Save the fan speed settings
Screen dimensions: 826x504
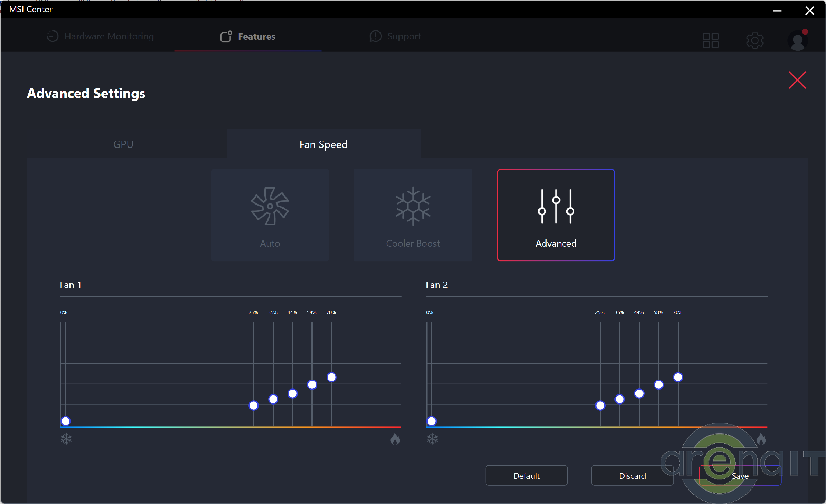click(740, 476)
